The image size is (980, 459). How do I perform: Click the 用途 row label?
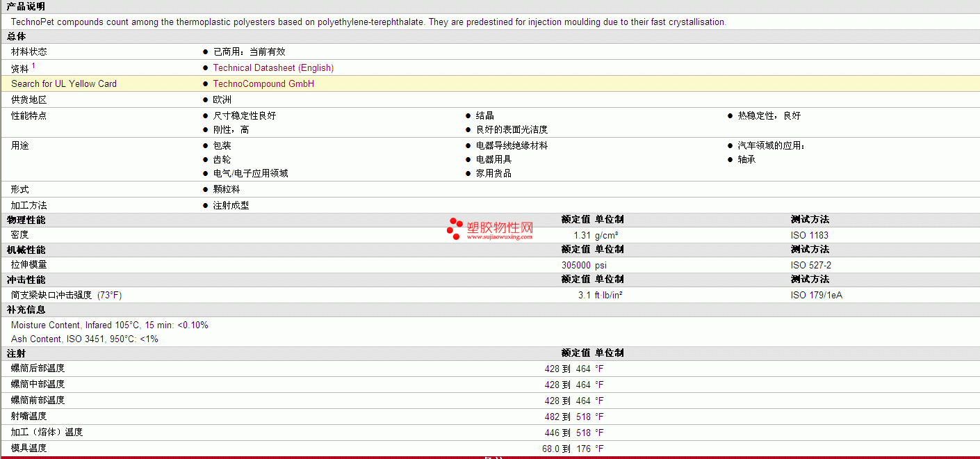pyautogui.click(x=20, y=146)
